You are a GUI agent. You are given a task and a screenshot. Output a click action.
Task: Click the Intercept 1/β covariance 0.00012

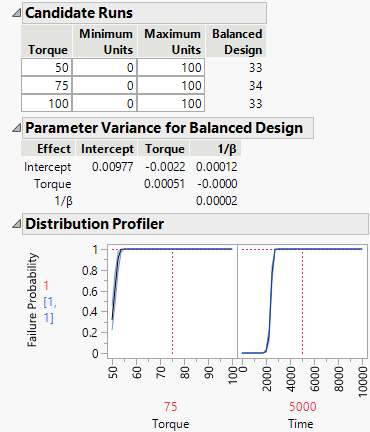pos(217,167)
